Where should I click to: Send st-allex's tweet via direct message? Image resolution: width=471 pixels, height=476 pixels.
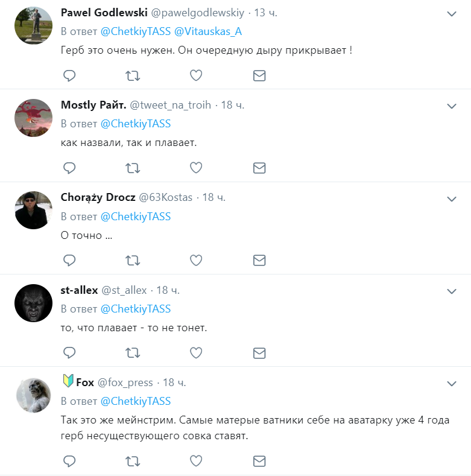[x=259, y=352]
